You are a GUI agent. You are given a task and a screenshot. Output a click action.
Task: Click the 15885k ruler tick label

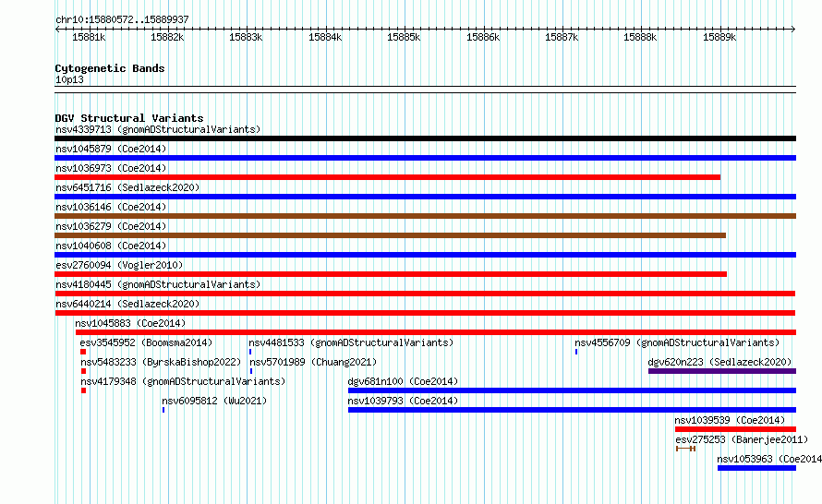point(404,37)
